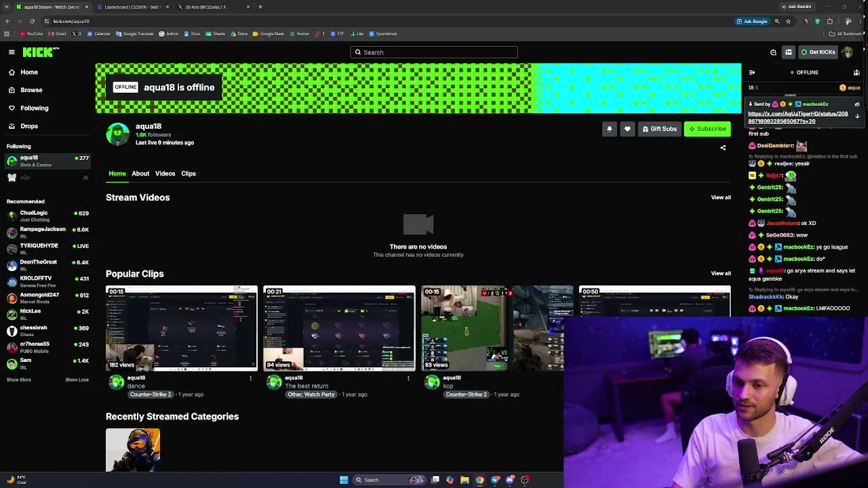Screen dimensions: 868x488
Task: Open the Notion bookmark
Action: (x=300, y=34)
